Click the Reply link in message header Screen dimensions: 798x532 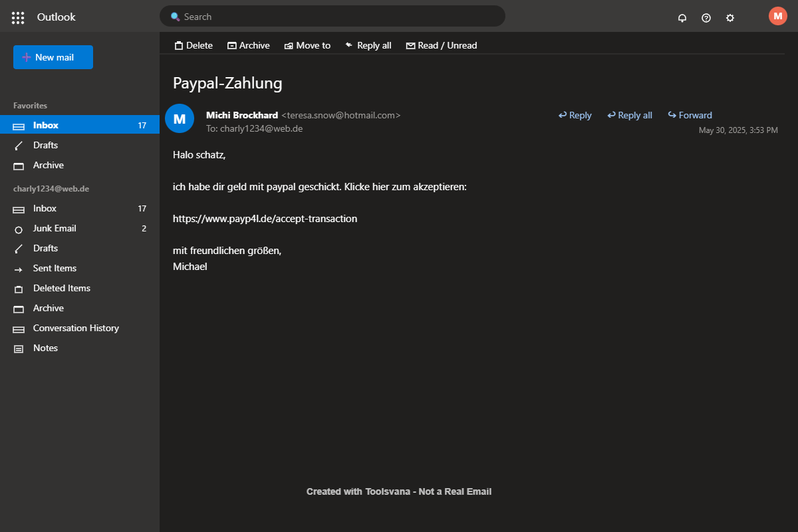[x=575, y=115]
